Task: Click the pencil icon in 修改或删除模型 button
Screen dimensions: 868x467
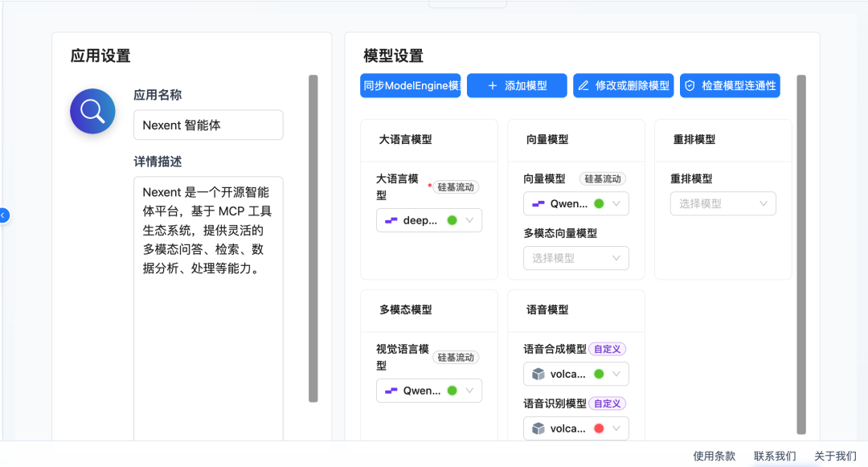Action: [x=583, y=86]
